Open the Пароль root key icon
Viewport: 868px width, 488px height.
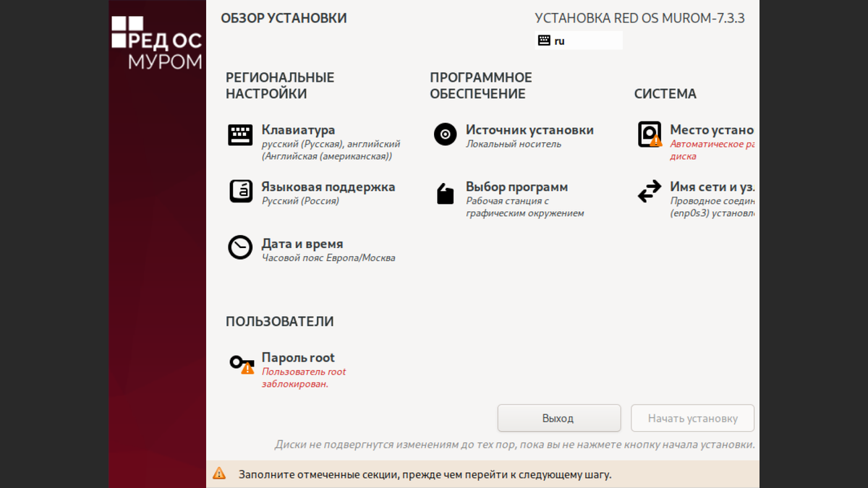click(x=242, y=363)
